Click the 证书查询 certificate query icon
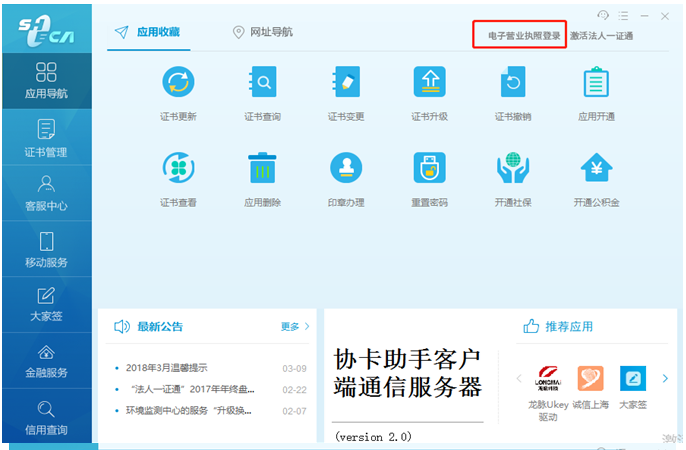686x450 pixels. pyautogui.click(x=262, y=82)
